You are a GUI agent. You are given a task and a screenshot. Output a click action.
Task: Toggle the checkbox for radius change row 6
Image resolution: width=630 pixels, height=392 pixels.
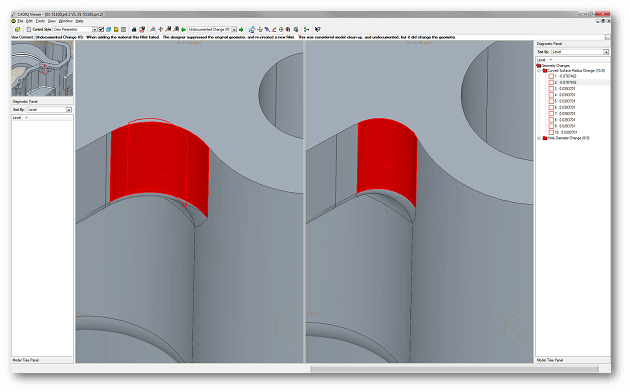pyautogui.click(x=551, y=107)
